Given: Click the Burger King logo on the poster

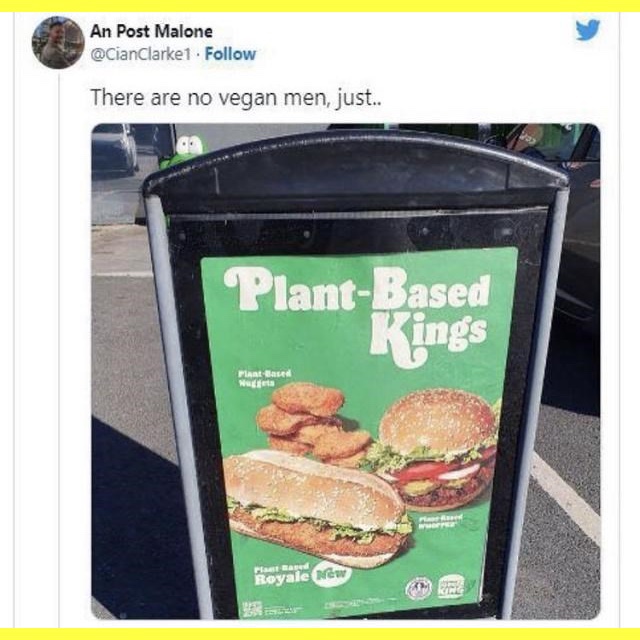Looking at the screenshot, I should (x=452, y=587).
